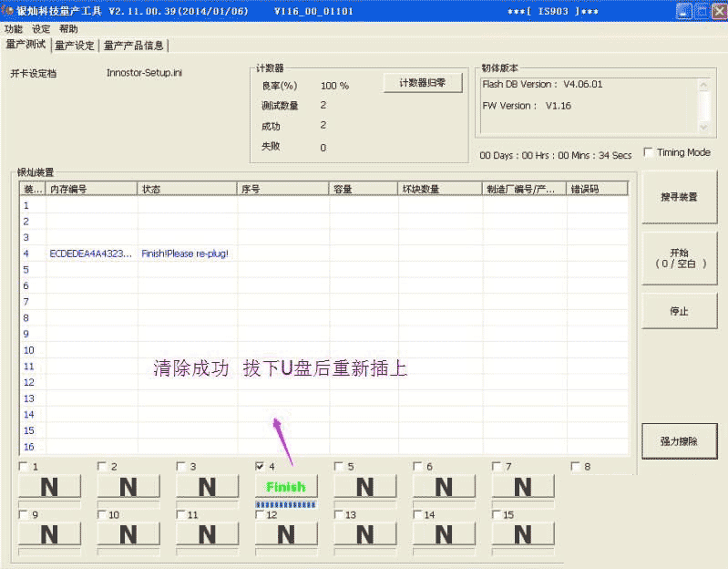The height and width of the screenshot is (569, 728).
Task: Click the N status button for port 9
Action: pyautogui.click(x=50, y=534)
